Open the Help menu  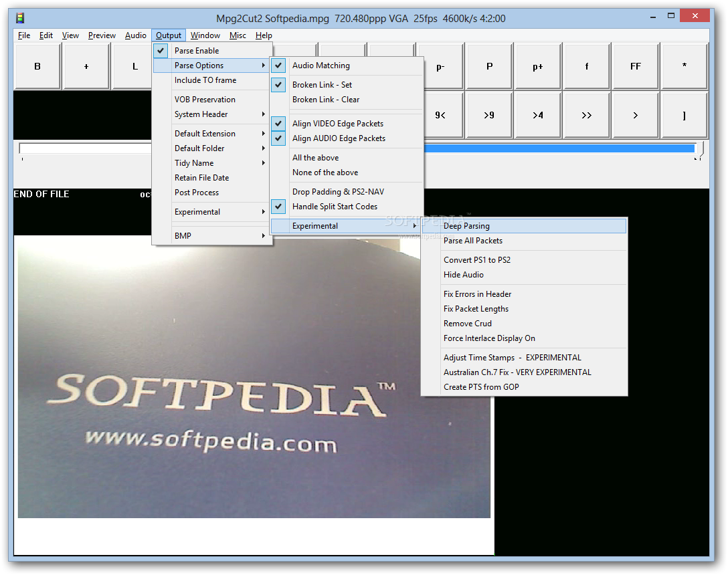coord(264,35)
